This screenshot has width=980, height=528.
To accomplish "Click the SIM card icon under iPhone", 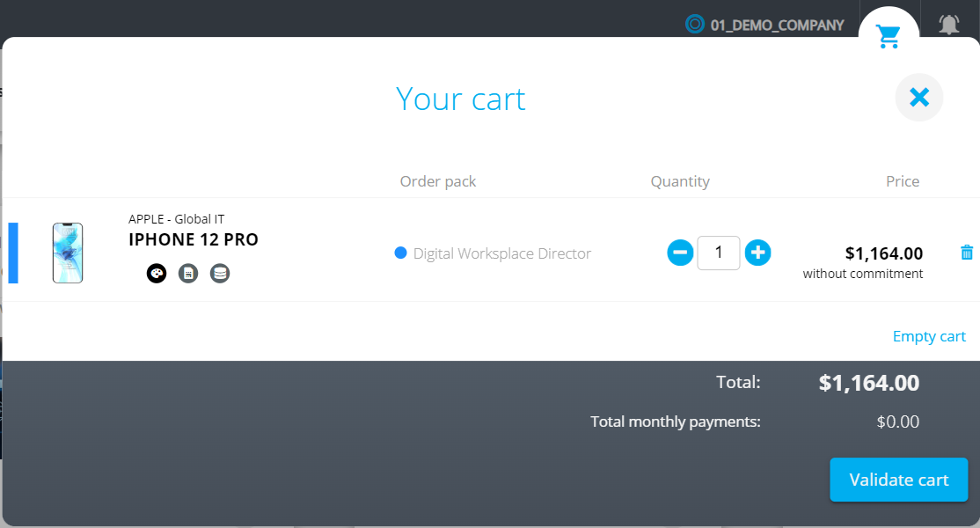I will click(x=188, y=274).
